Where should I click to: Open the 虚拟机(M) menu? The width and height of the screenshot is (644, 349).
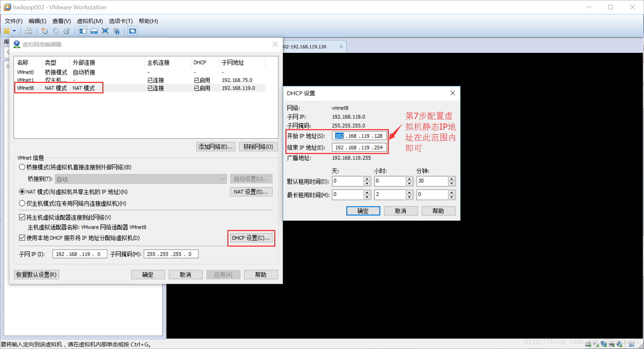pyautogui.click(x=90, y=21)
